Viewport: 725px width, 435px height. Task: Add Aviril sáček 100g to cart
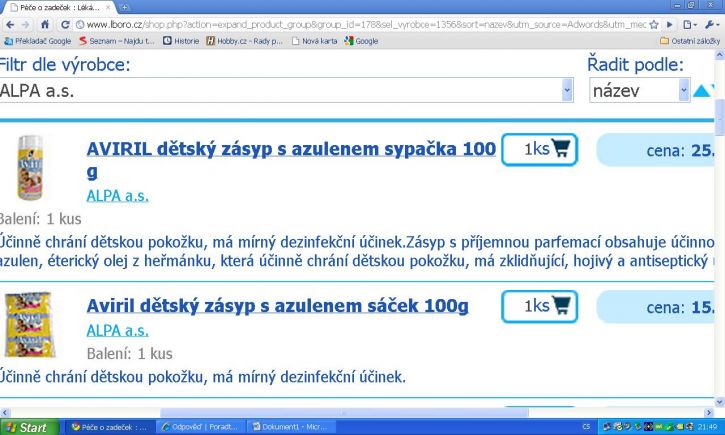[540, 306]
